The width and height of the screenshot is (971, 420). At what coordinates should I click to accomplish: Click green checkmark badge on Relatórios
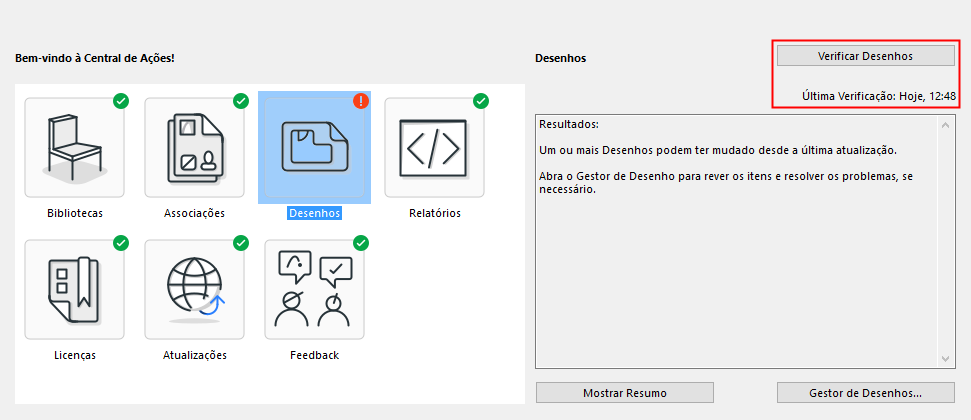(481, 101)
